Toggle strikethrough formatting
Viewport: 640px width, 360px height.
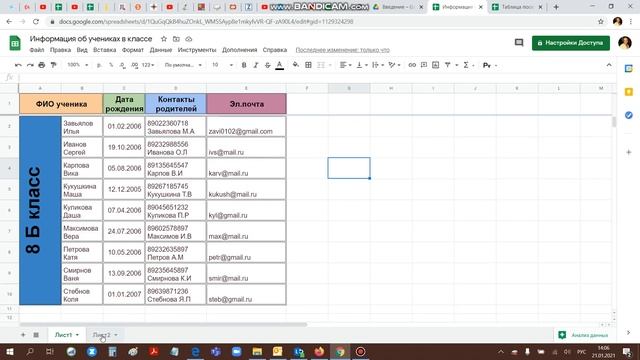268,65
